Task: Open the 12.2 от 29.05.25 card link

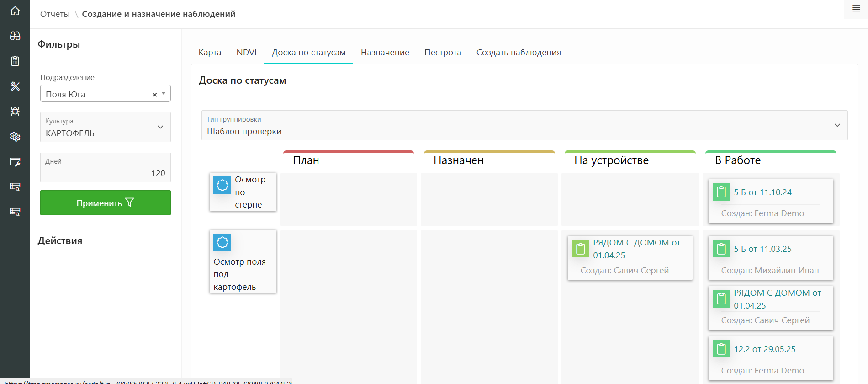Action: pyautogui.click(x=764, y=349)
